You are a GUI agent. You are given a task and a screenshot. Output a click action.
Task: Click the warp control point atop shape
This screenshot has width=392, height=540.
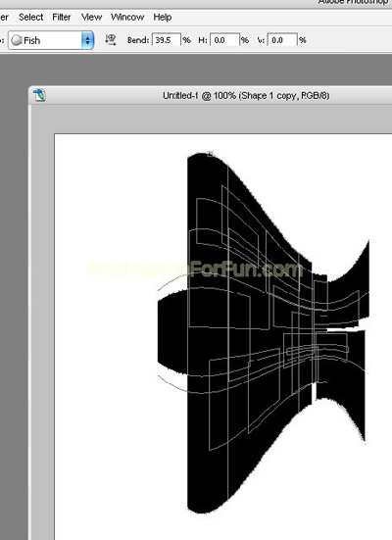click(x=211, y=154)
